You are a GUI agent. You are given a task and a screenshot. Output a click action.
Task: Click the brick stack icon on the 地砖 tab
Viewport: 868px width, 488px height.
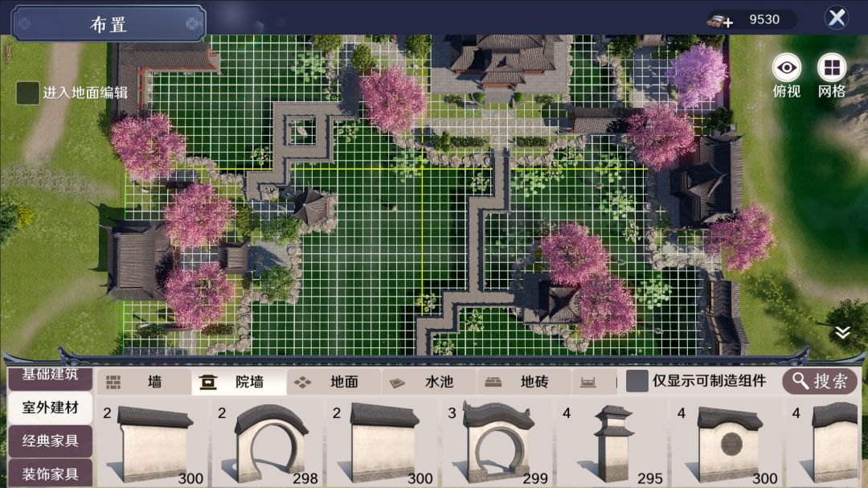493,382
